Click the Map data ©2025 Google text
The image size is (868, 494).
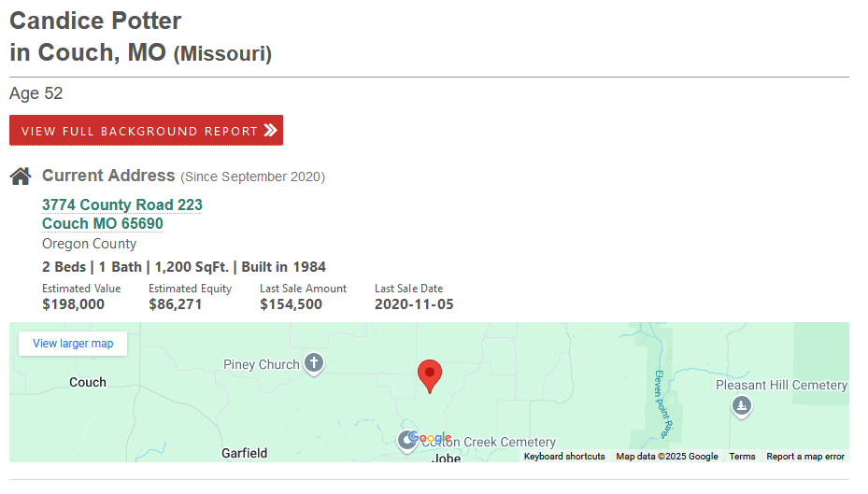pyautogui.click(x=667, y=457)
